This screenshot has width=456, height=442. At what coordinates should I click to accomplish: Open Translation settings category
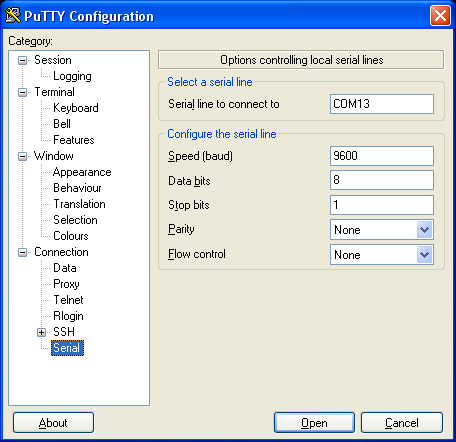pos(80,204)
